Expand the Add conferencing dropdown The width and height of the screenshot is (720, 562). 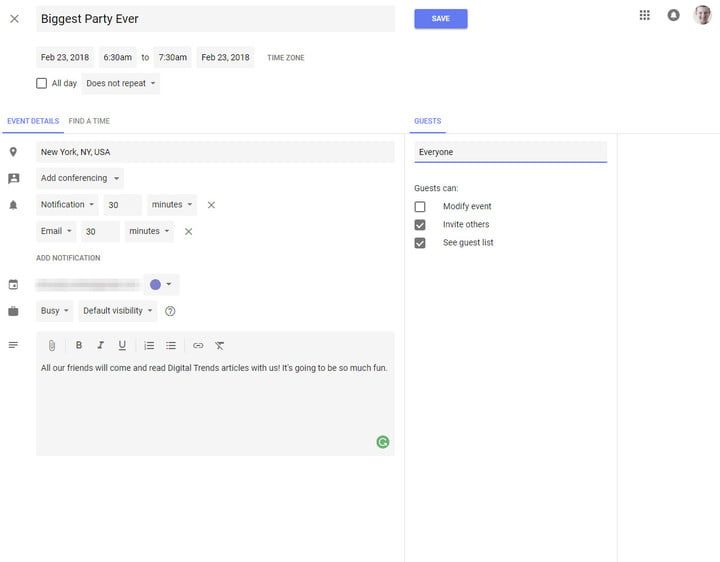pyautogui.click(x=80, y=179)
